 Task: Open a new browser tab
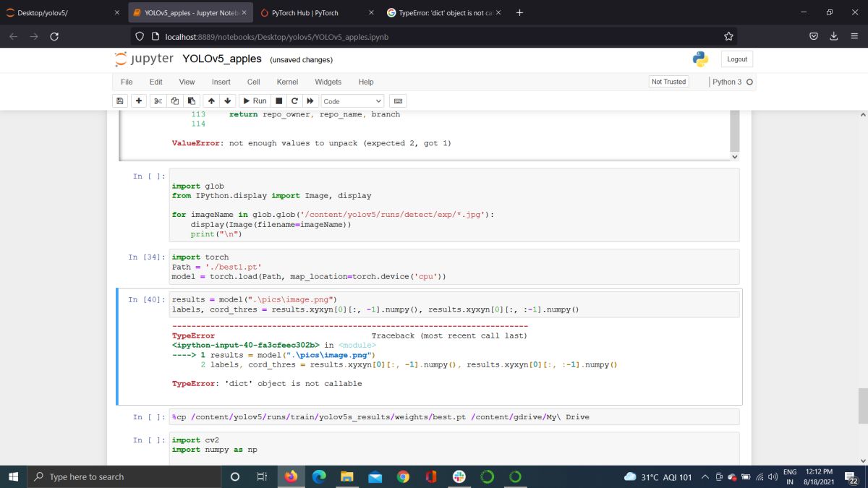[x=519, y=12]
